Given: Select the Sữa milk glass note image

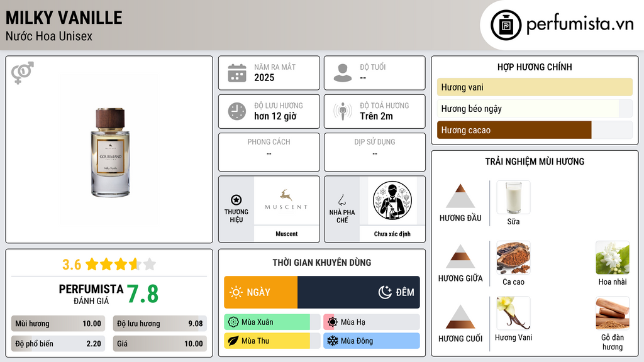Looking at the screenshot, I should pos(513,197).
